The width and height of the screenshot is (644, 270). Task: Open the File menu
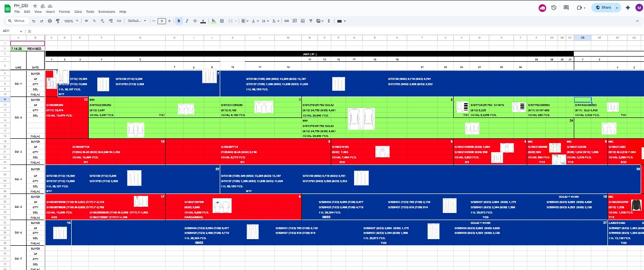17,11
